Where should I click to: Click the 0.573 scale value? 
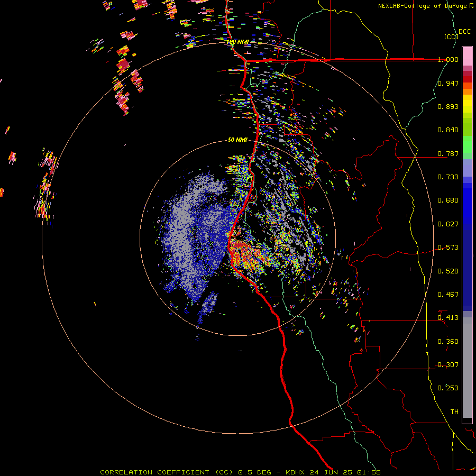448,248
